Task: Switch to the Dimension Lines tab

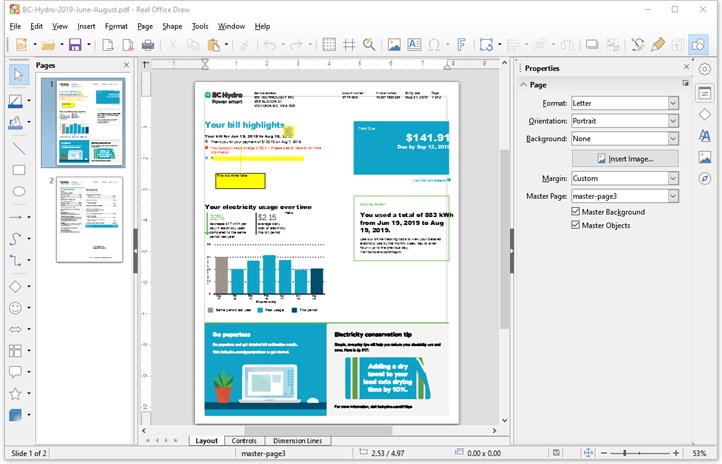Action: [297, 441]
